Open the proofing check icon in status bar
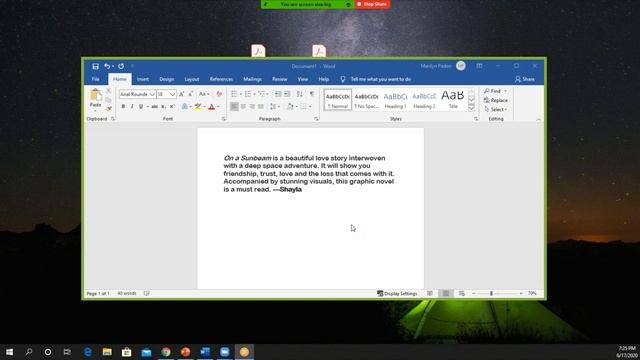The width and height of the screenshot is (640, 360). (x=147, y=293)
